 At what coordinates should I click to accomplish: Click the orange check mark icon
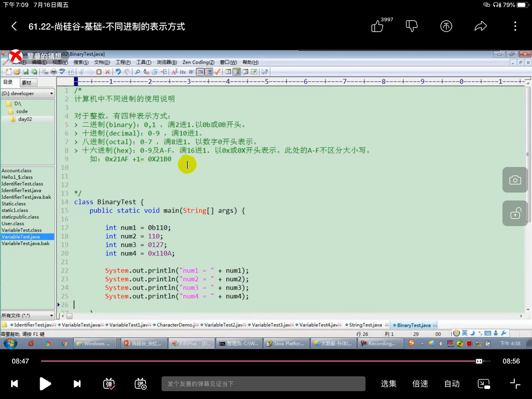point(217,72)
